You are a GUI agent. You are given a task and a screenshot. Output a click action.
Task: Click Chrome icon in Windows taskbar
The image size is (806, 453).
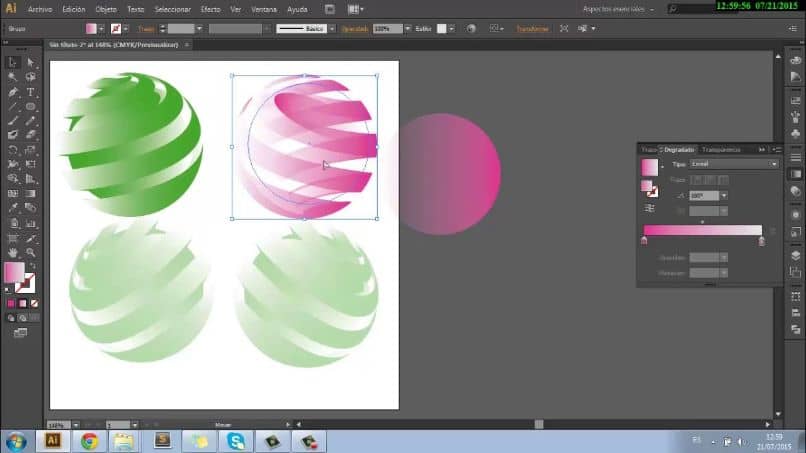tap(89, 440)
